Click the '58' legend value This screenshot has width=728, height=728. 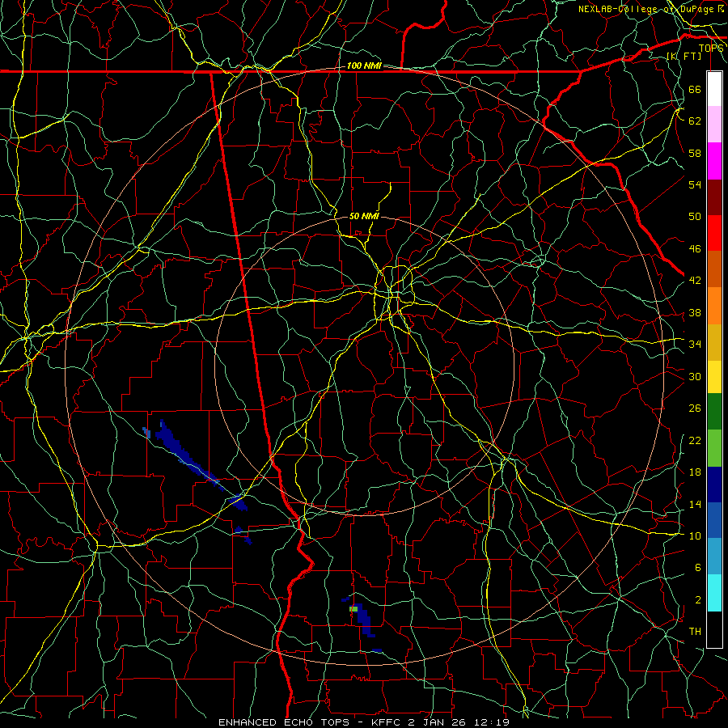click(x=695, y=153)
